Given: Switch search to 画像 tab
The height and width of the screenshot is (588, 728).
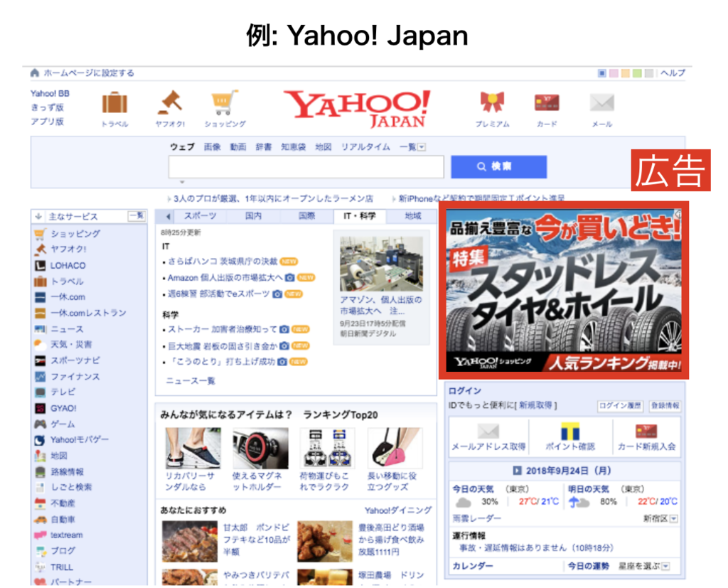Looking at the screenshot, I should pos(212,146).
